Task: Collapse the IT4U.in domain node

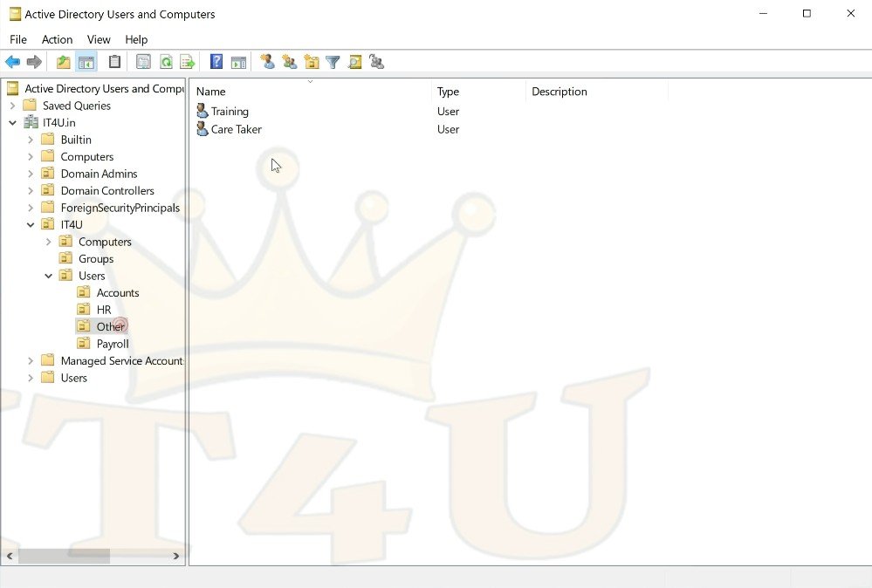Action: (12, 123)
